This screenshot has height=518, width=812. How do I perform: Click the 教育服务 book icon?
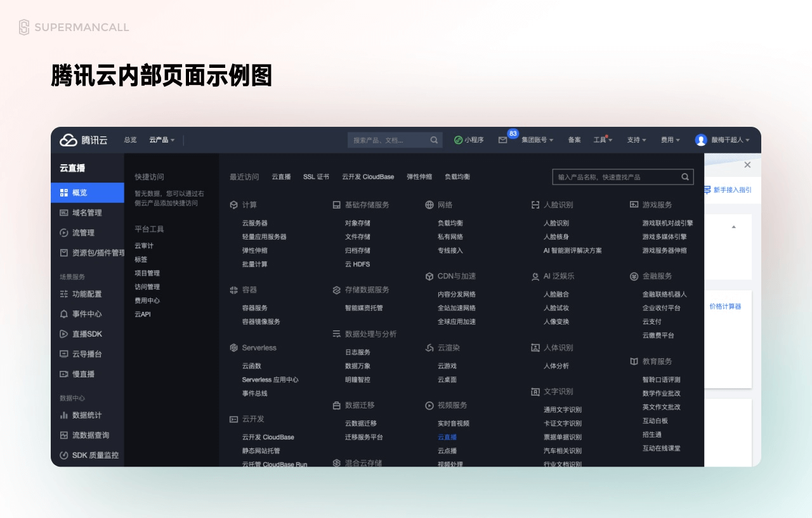[634, 361]
